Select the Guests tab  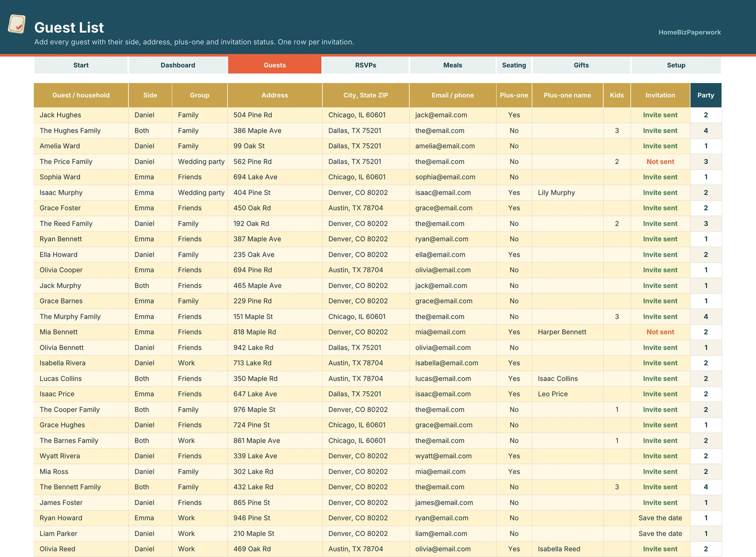point(275,65)
